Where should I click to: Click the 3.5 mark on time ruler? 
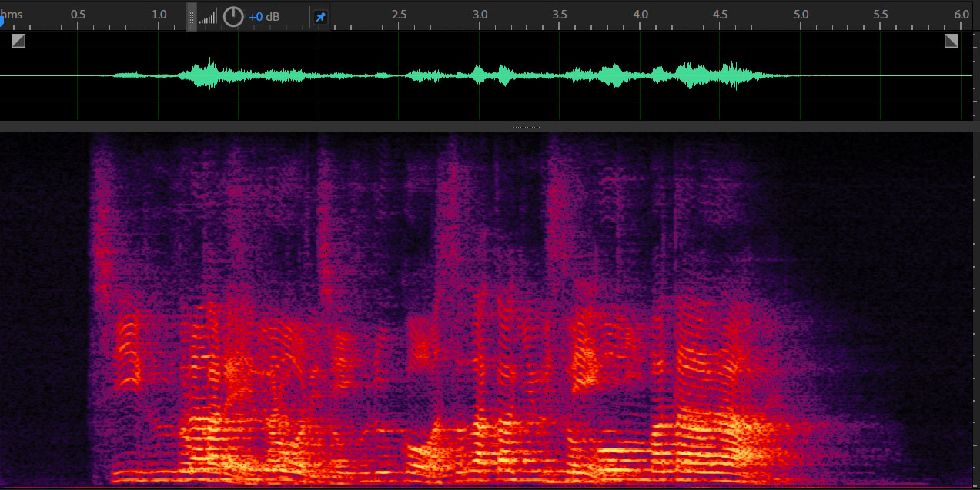coord(560,15)
